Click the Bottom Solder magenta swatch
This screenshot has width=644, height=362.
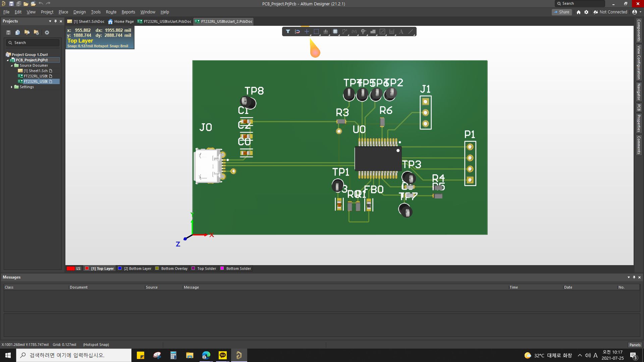coord(222,268)
